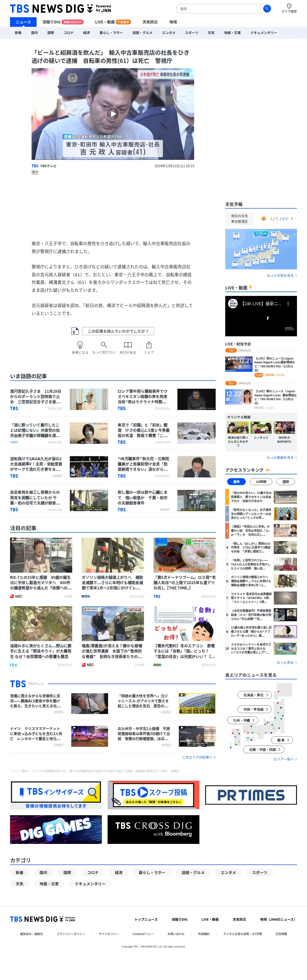
Task: Click the TBS NEWS DIG header logo
Action: point(60,8)
